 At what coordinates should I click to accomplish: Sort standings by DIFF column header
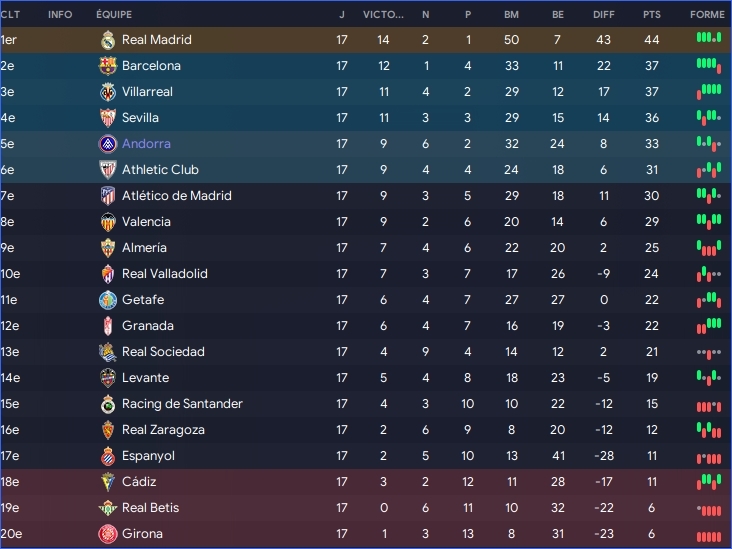[603, 15]
